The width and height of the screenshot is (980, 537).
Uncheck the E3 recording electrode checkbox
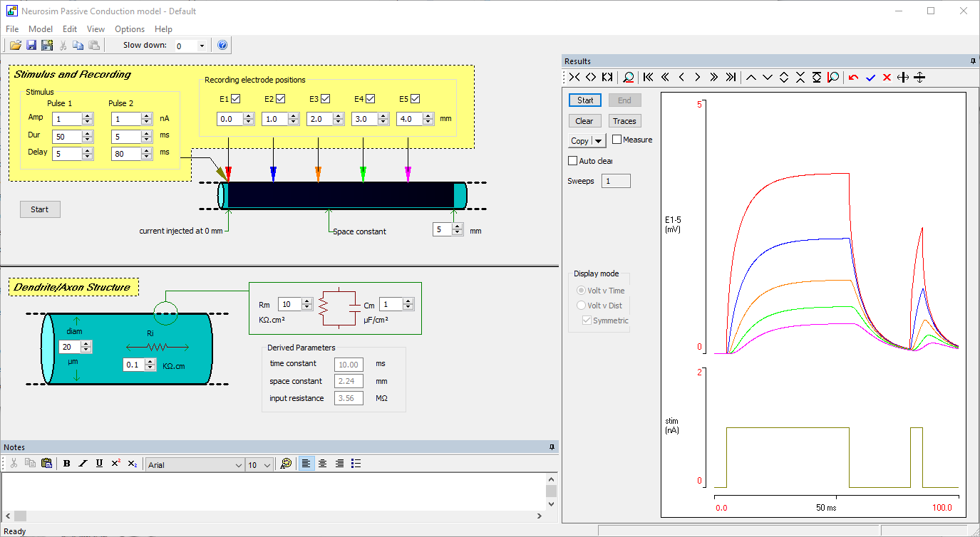326,99
